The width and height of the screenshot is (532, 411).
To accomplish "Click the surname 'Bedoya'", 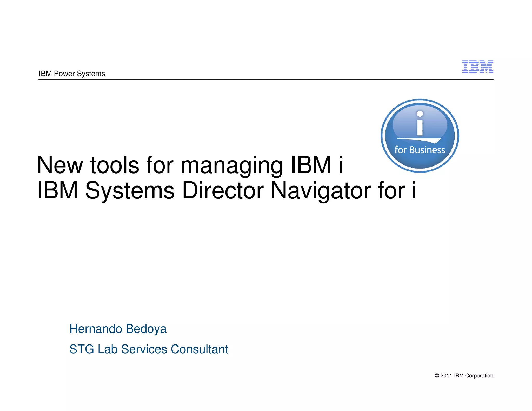I will pos(146,329).
